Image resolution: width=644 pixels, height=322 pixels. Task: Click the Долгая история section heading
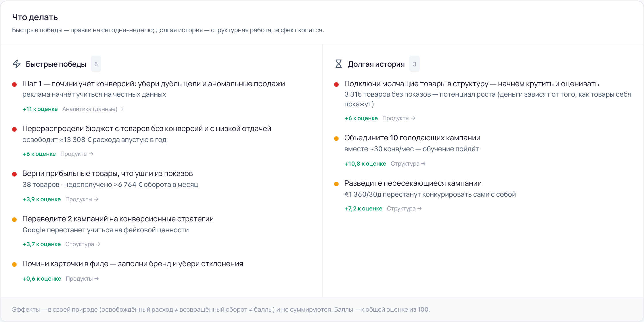[376, 64]
